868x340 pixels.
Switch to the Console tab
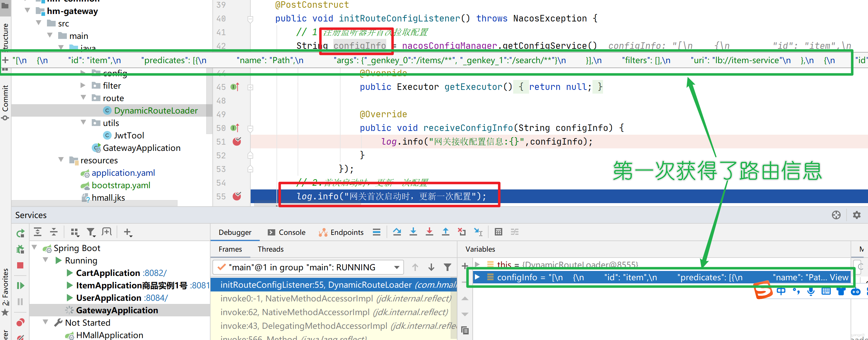286,232
